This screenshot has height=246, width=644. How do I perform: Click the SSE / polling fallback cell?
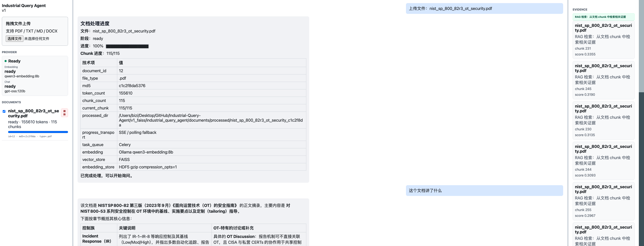coord(212,135)
